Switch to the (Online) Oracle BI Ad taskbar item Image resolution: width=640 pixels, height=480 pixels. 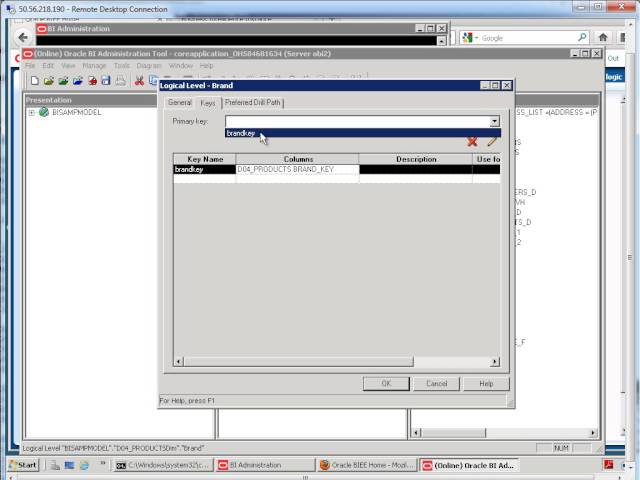469,465
